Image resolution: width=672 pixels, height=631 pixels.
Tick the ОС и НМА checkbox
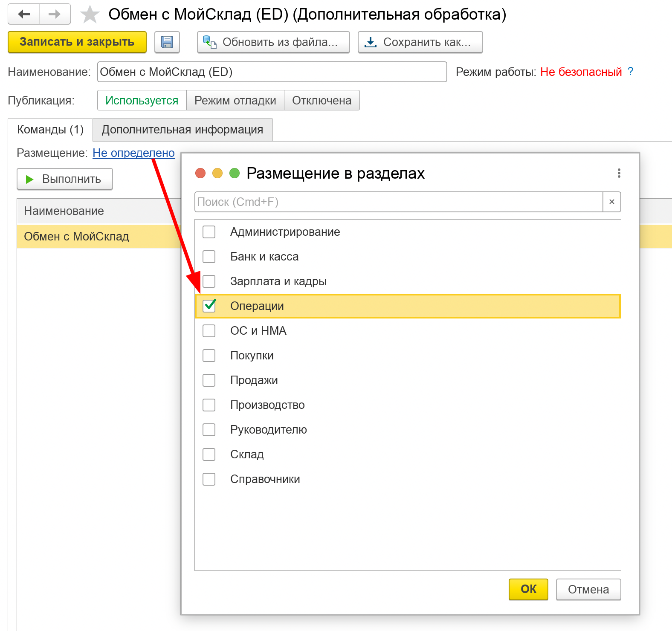tap(209, 331)
